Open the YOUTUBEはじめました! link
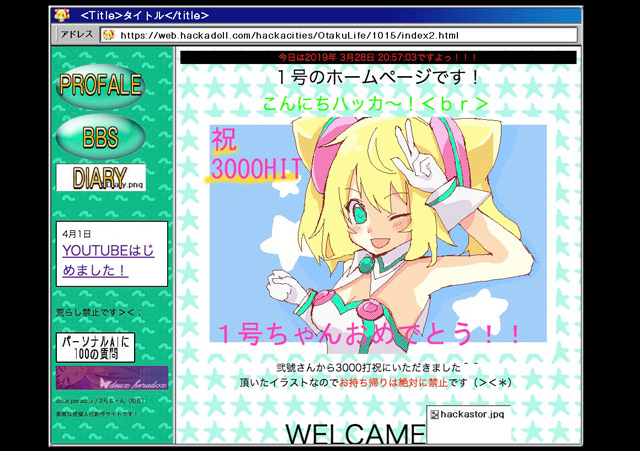Image resolution: width=640 pixels, height=451 pixels. coord(108,260)
